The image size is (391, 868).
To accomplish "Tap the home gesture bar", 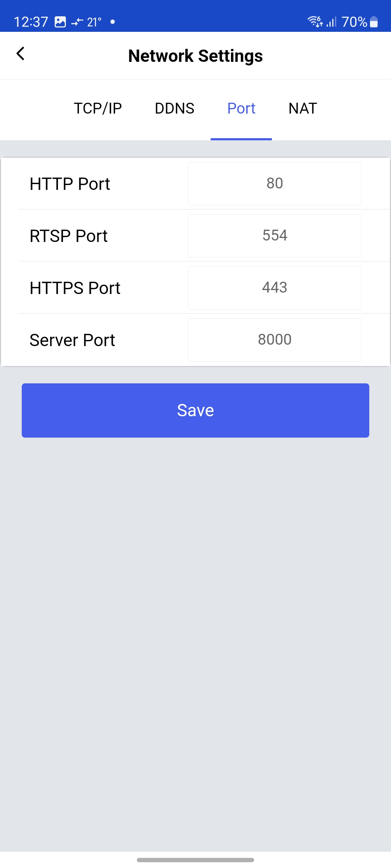I will point(195,860).
